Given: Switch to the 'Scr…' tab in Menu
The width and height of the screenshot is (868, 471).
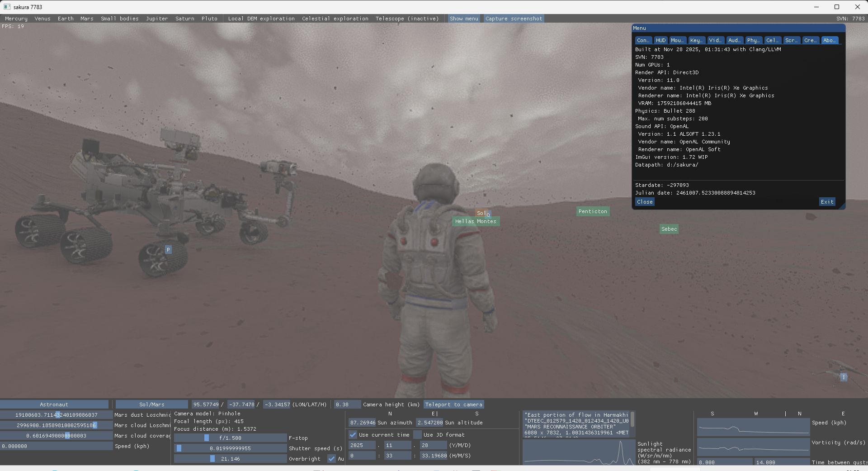Looking at the screenshot, I should coord(792,40).
